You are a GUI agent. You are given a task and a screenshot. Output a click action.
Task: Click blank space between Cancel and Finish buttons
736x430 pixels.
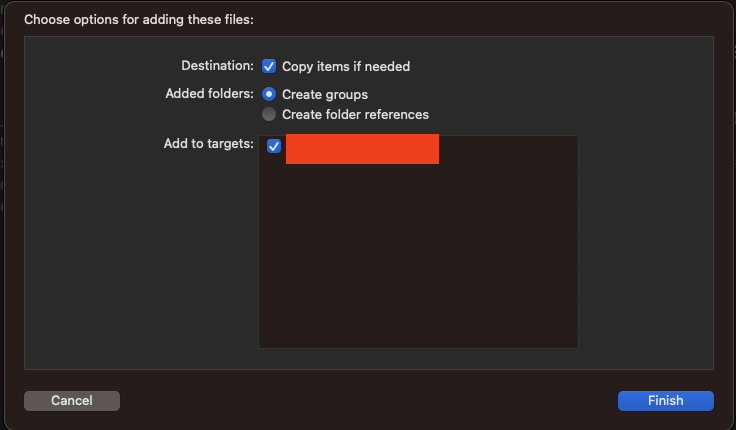pyautogui.click(x=368, y=400)
